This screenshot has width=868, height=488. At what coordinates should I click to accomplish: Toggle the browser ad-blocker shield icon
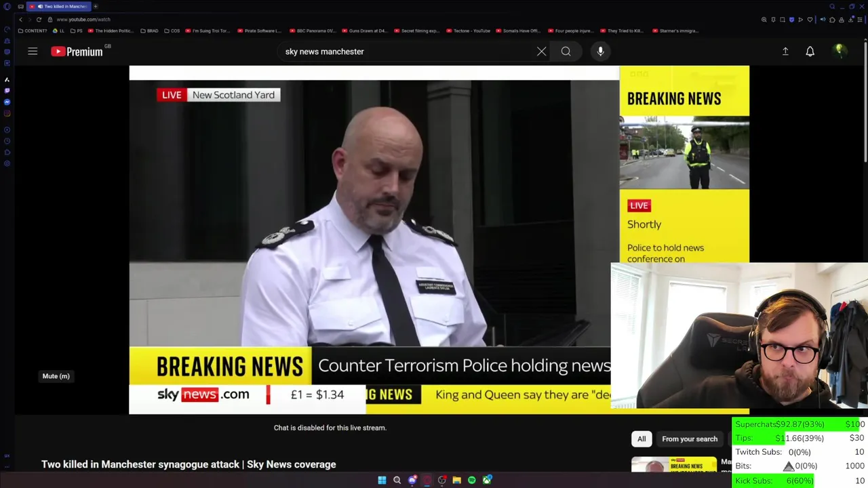(x=791, y=20)
